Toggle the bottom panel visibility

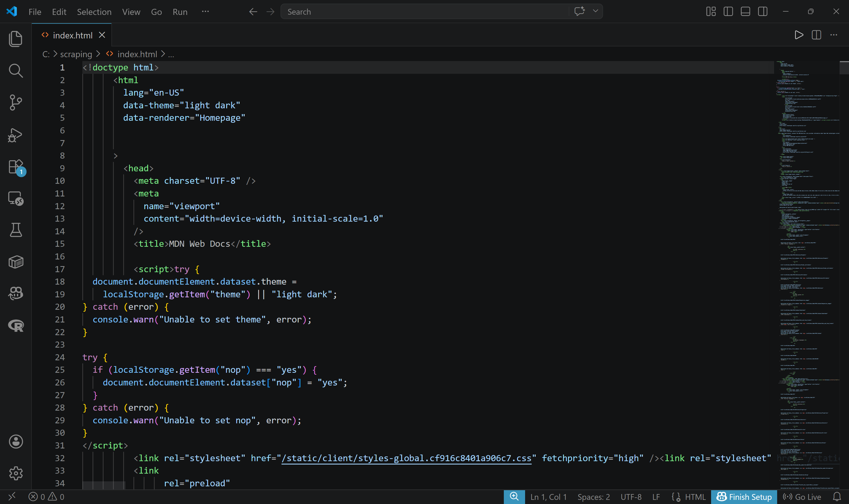[745, 11]
